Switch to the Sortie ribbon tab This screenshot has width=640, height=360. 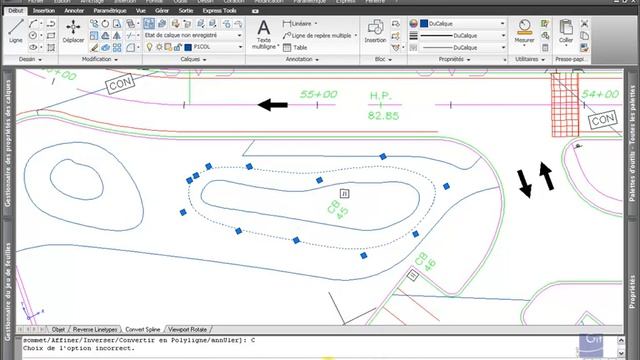coord(186,11)
